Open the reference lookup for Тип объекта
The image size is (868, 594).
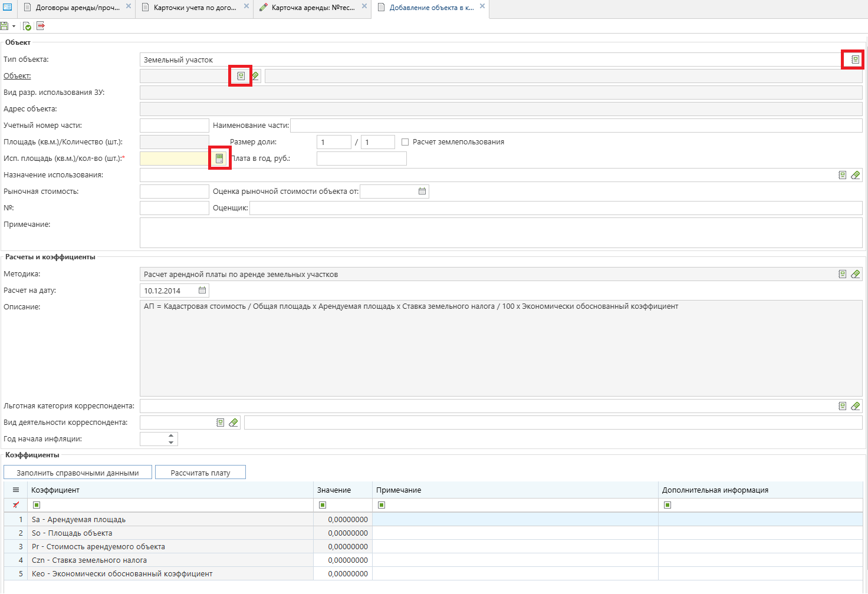pos(855,60)
